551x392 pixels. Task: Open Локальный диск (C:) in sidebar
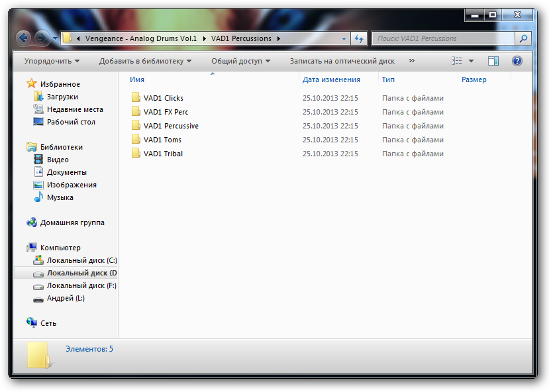(81, 260)
